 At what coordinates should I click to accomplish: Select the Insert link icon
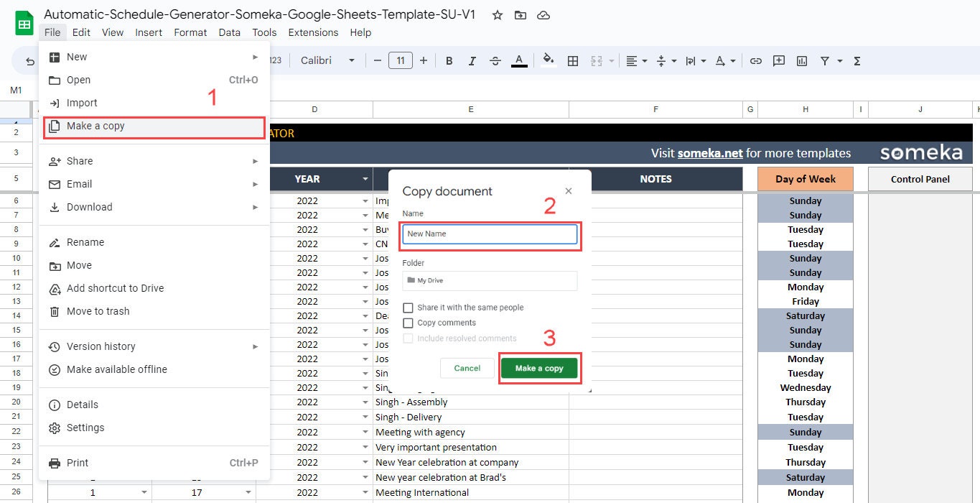pyautogui.click(x=755, y=60)
